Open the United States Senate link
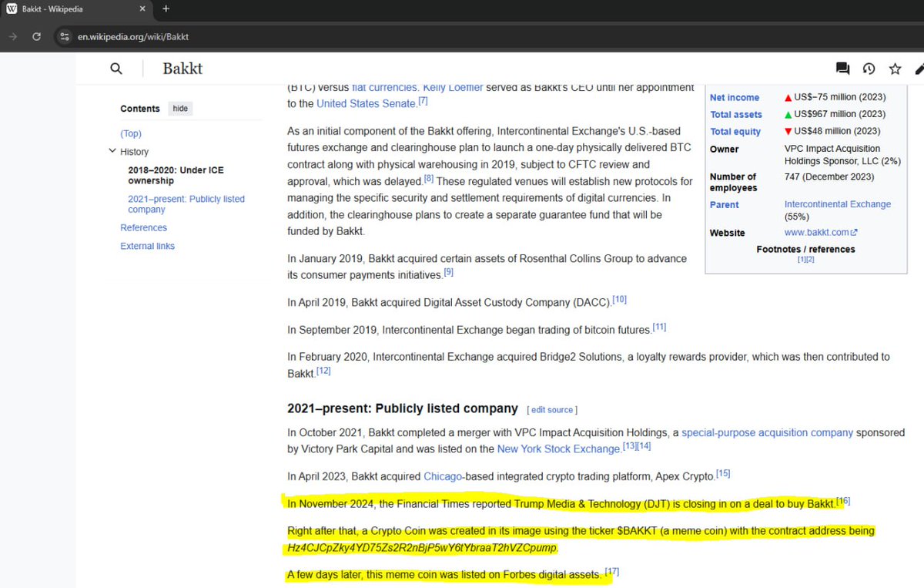 click(366, 103)
